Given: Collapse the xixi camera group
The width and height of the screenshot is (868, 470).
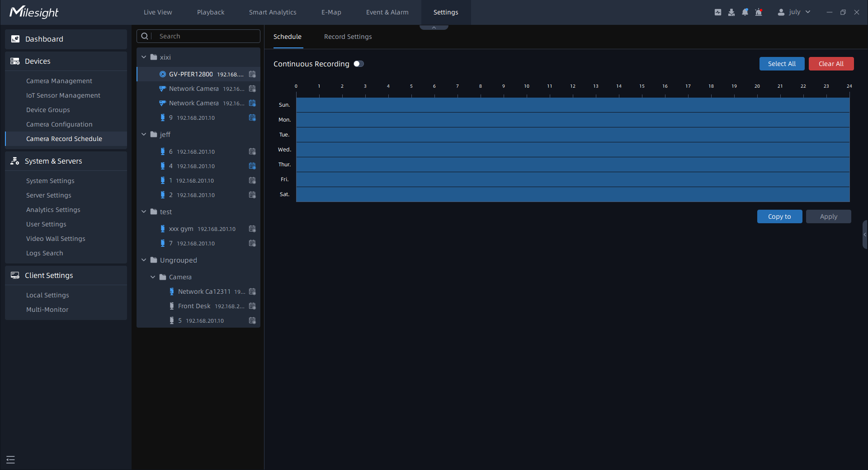Looking at the screenshot, I should pos(144,57).
